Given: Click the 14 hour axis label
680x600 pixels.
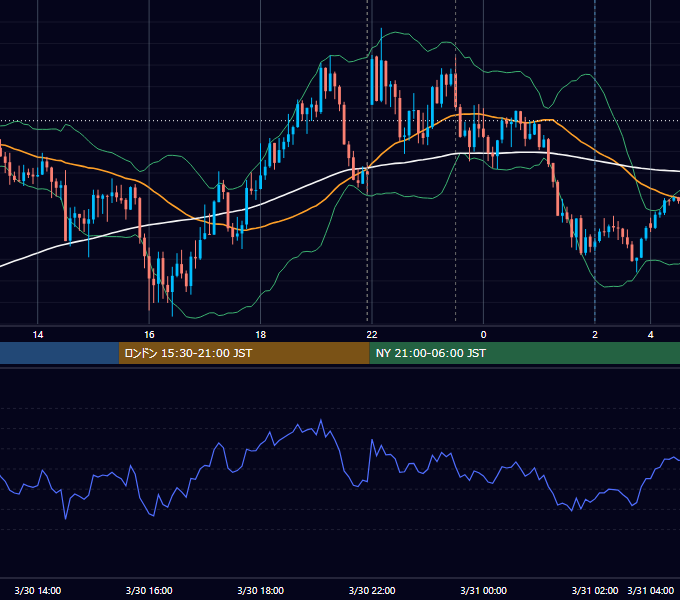Looking at the screenshot, I should pos(38,335).
